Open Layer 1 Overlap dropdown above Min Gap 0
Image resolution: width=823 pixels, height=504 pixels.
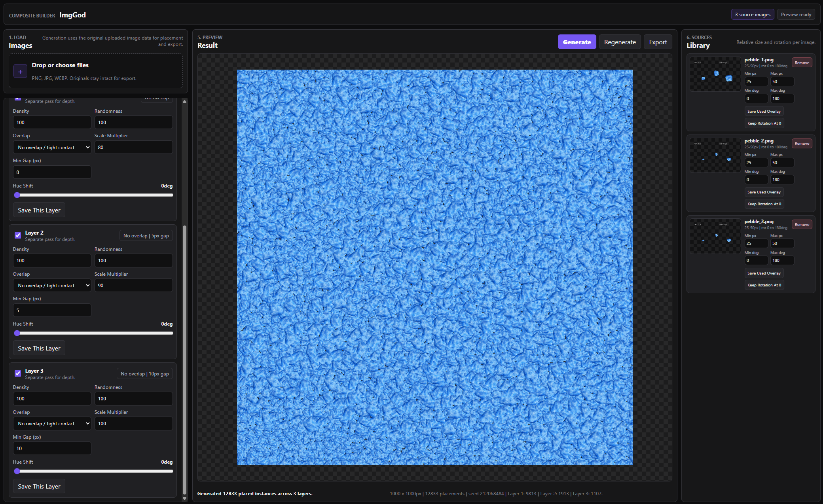(x=52, y=148)
